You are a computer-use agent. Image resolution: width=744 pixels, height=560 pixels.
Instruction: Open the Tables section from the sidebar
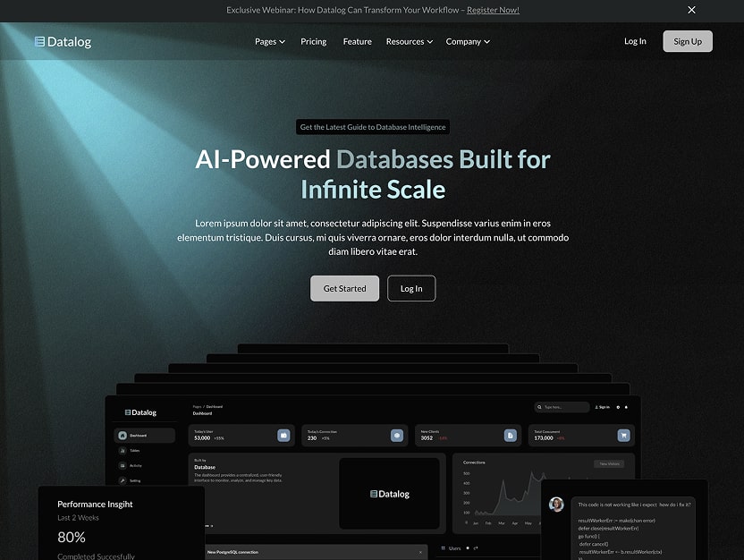pyautogui.click(x=134, y=450)
